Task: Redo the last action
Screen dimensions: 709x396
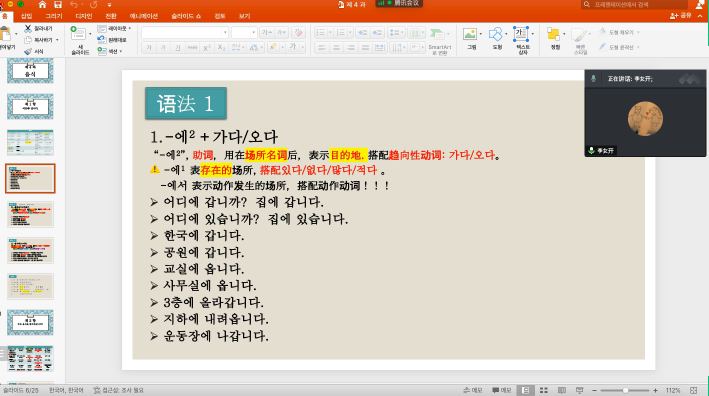Action: [x=94, y=5]
